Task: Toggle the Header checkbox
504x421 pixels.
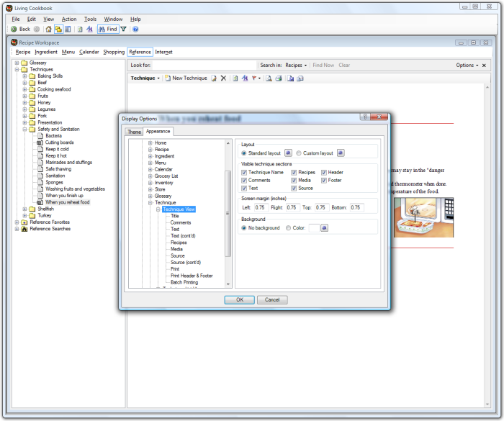Action: point(324,172)
